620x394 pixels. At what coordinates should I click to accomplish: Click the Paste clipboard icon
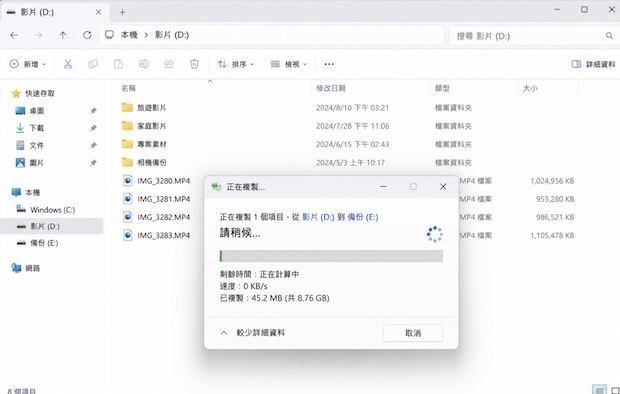[x=118, y=64]
